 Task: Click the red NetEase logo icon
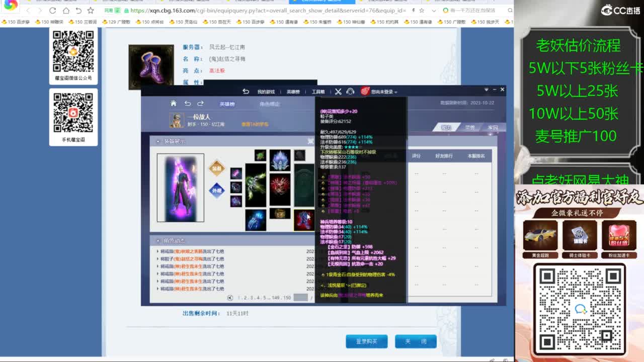click(365, 92)
